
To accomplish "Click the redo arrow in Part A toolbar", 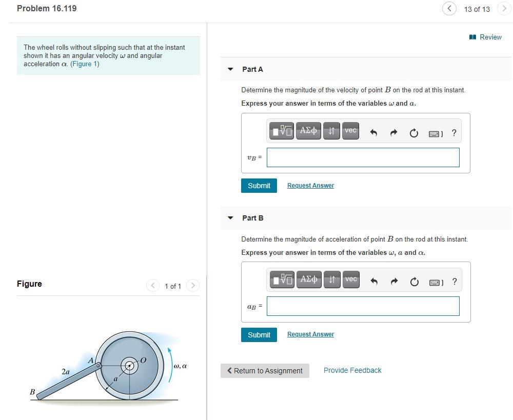I will coord(393,132).
